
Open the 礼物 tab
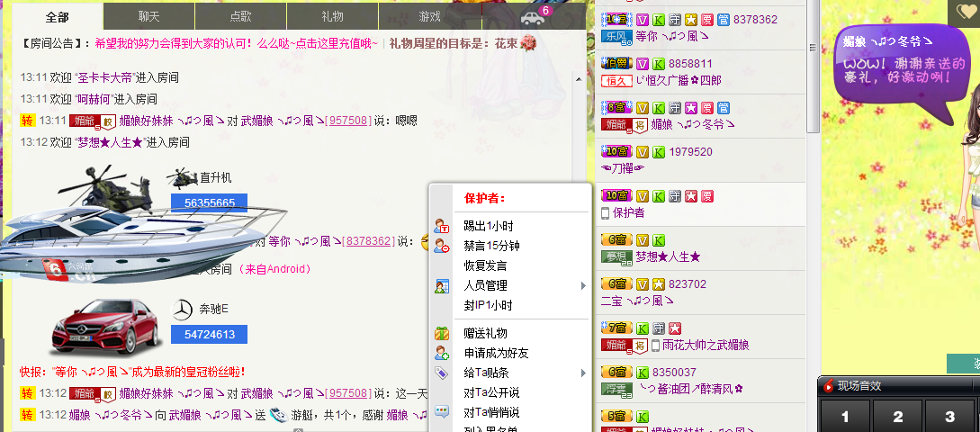click(x=332, y=17)
